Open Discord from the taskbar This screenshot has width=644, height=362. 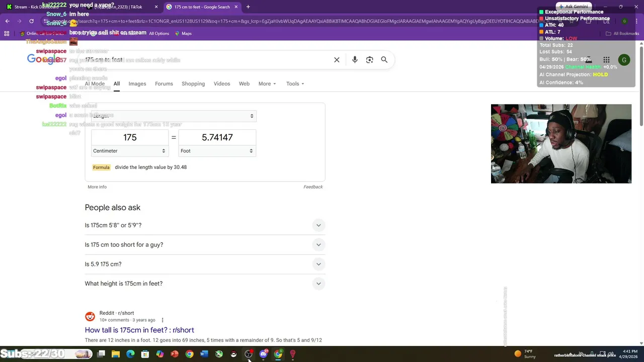point(263,354)
